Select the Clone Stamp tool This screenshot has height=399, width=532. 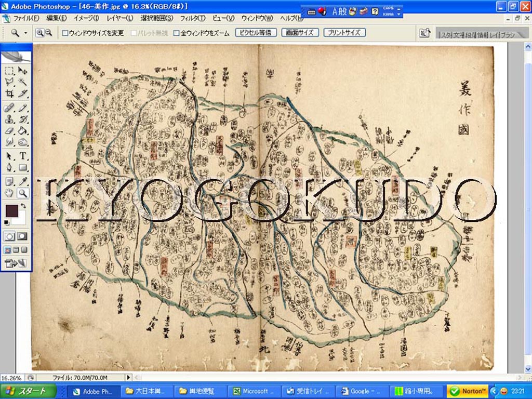point(9,119)
